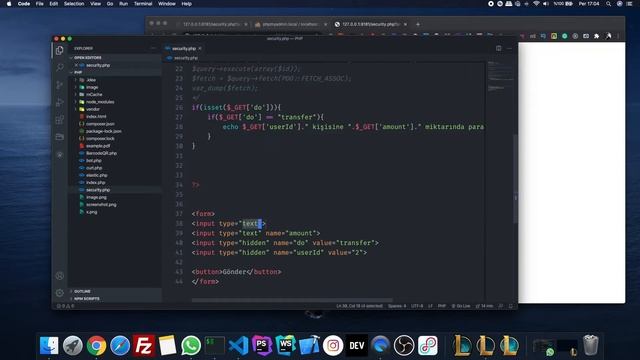The height and width of the screenshot is (360, 640).
Task: Expand the vendor folder
Action: 93,109
